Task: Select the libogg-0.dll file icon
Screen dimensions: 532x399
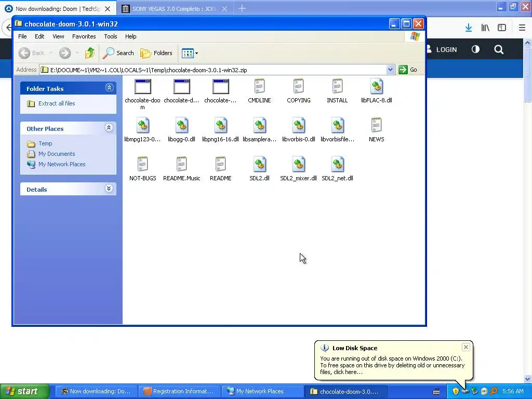Action: coord(181,125)
